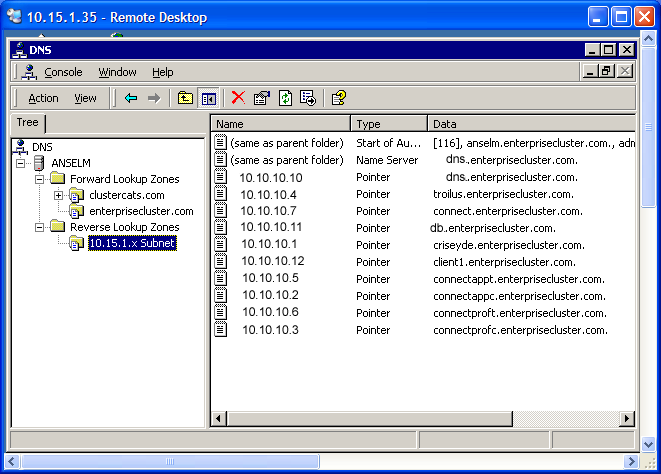Open the View menu
Screen dimensions: 661x474
[x=86, y=98]
